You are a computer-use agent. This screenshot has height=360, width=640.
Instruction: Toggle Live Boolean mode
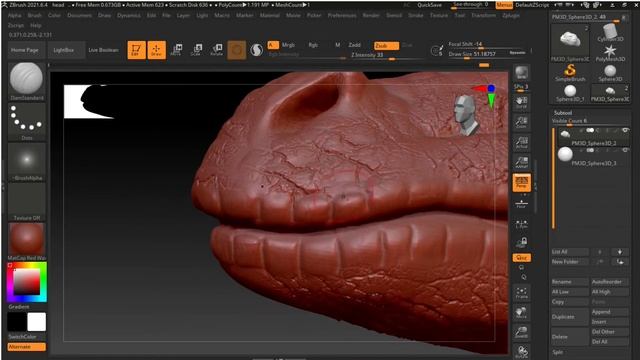pyautogui.click(x=103, y=50)
